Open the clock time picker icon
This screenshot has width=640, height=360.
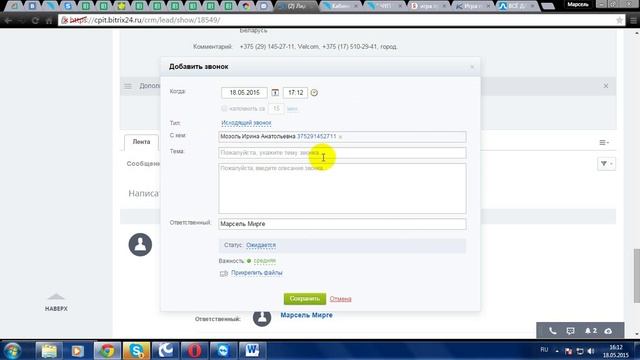pyautogui.click(x=314, y=93)
